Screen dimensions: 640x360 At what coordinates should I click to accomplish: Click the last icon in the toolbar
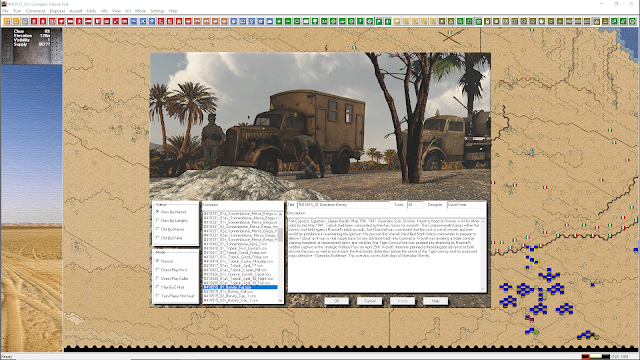point(631,21)
